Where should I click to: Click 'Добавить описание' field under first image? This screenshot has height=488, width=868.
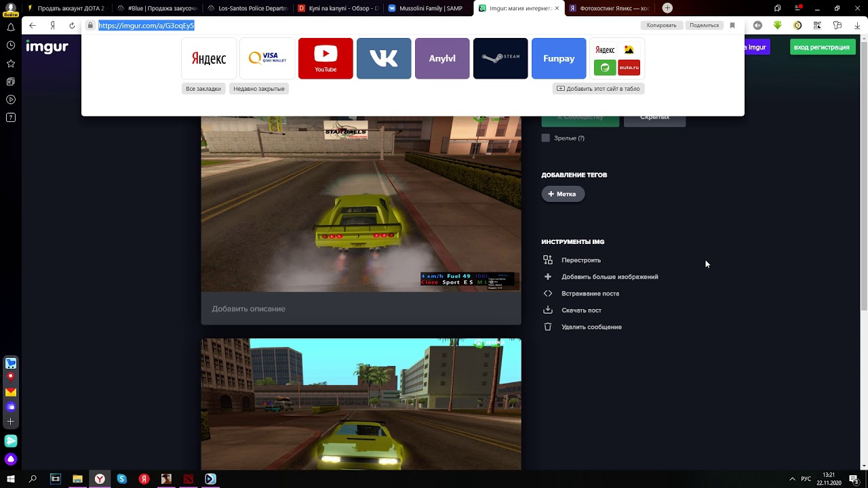361,308
